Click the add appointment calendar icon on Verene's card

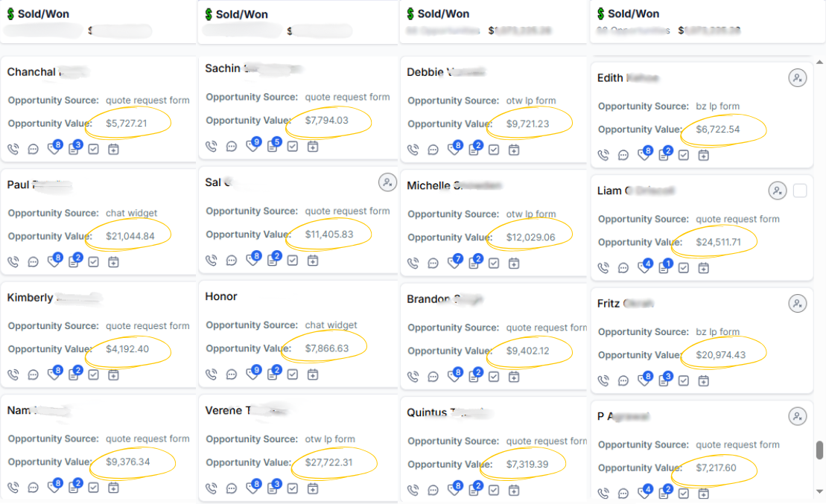pos(313,488)
